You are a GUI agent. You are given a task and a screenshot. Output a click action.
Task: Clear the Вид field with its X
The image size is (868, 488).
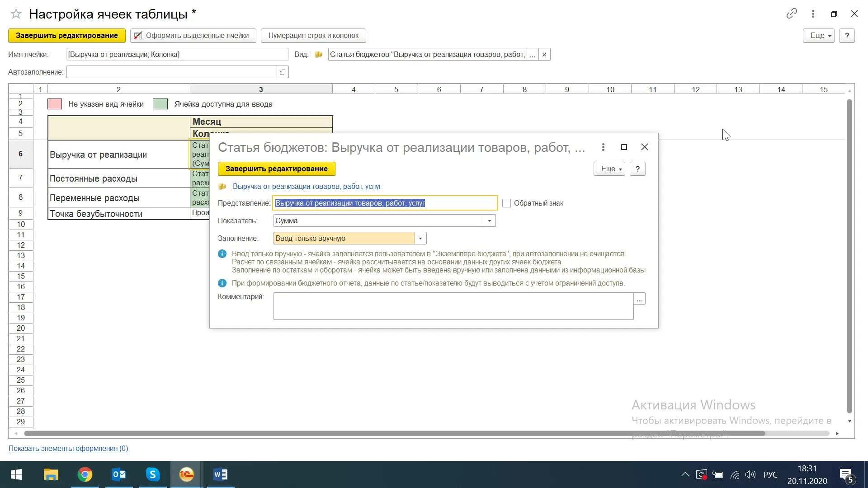(x=544, y=55)
